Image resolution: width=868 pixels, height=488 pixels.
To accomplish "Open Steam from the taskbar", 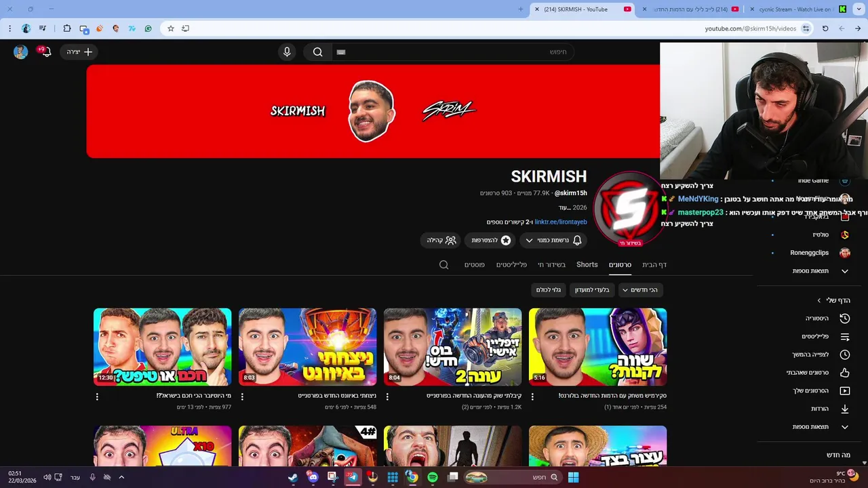I will [293, 477].
